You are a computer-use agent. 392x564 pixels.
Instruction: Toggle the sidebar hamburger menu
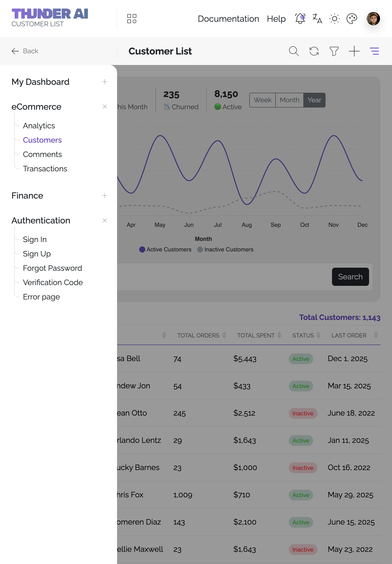tap(374, 51)
